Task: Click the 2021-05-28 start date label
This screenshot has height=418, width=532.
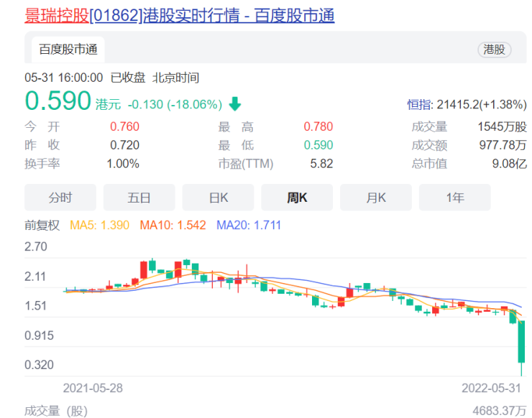Action: point(93,388)
